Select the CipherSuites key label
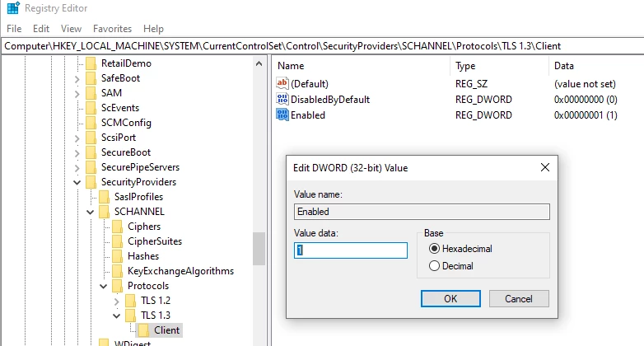The height and width of the screenshot is (346, 644). click(155, 241)
